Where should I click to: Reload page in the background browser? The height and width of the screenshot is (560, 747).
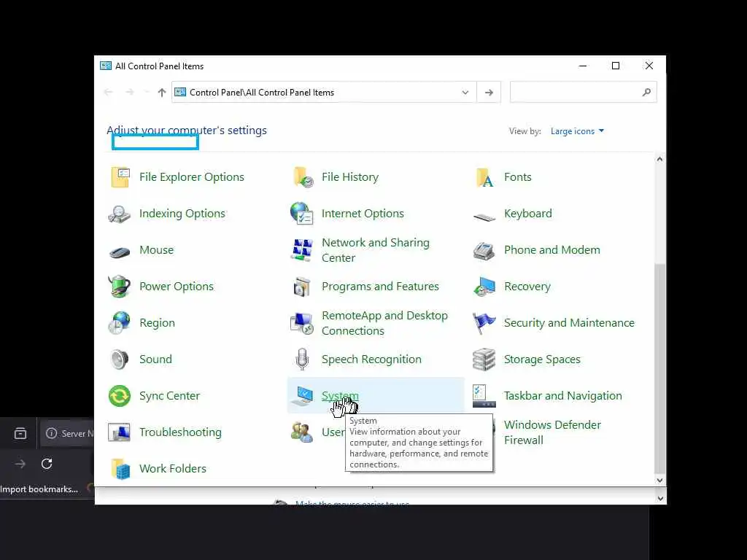(x=47, y=463)
